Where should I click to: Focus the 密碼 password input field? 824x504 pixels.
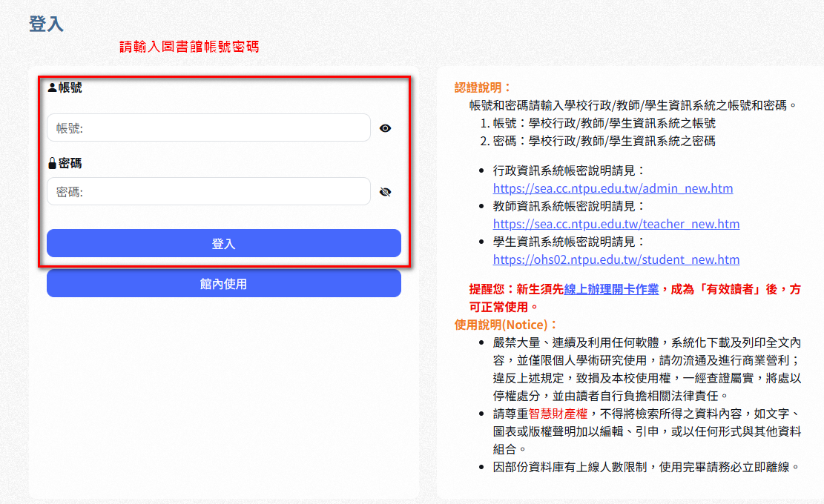point(208,191)
